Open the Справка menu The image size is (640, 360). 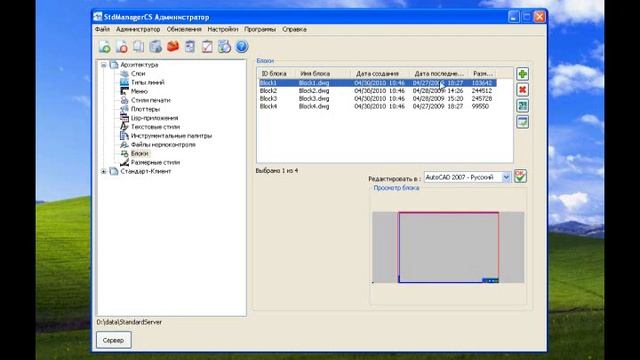click(x=294, y=29)
